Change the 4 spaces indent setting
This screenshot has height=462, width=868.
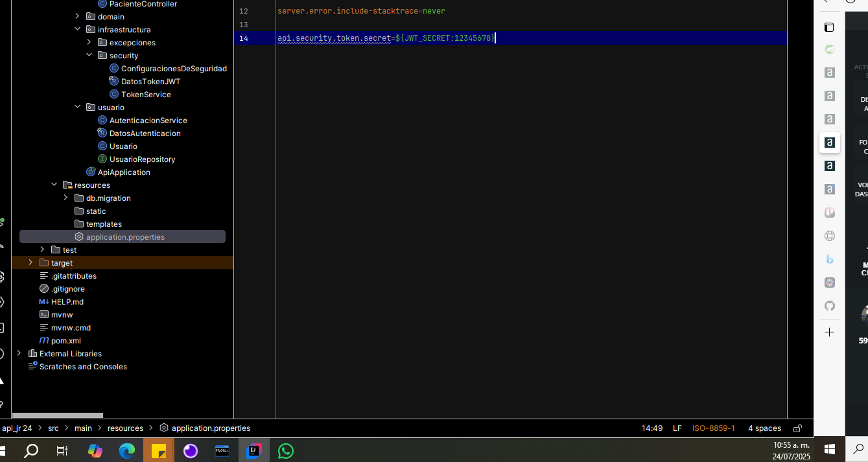(x=764, y=428)
